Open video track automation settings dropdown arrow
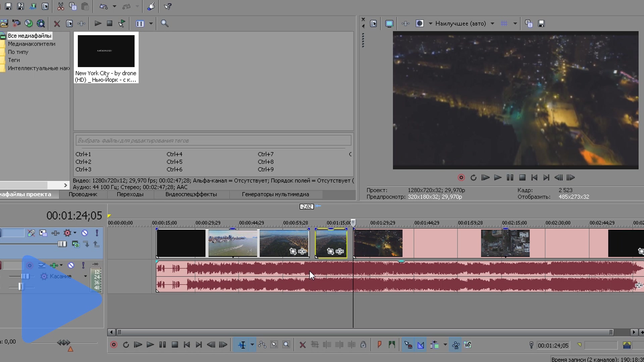This screenshot has height=362, width=644. [75, 233]
